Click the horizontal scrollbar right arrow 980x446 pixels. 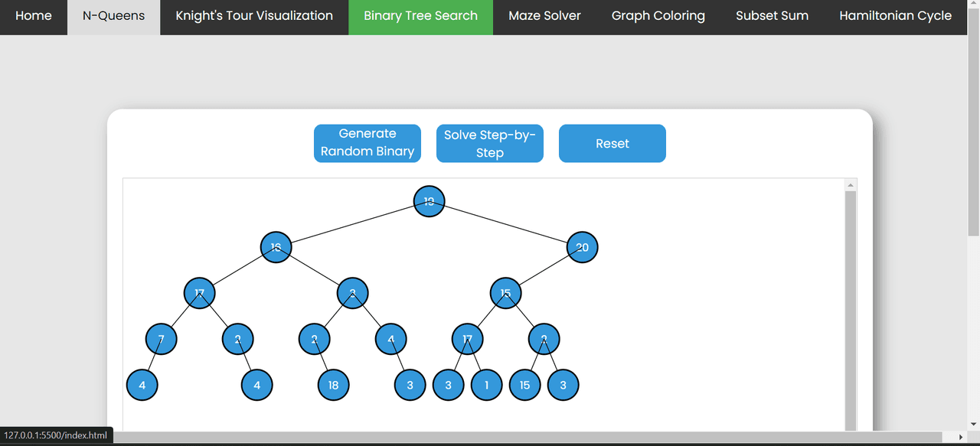[x=961, y=437]
